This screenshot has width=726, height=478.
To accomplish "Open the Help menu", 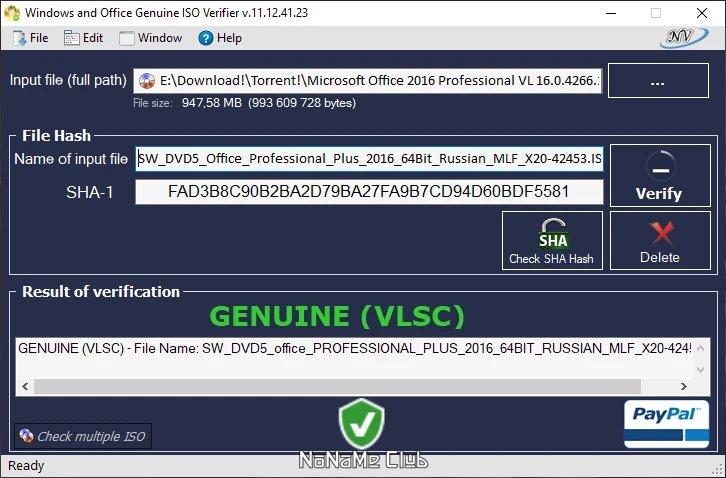I will pos(220,38).
